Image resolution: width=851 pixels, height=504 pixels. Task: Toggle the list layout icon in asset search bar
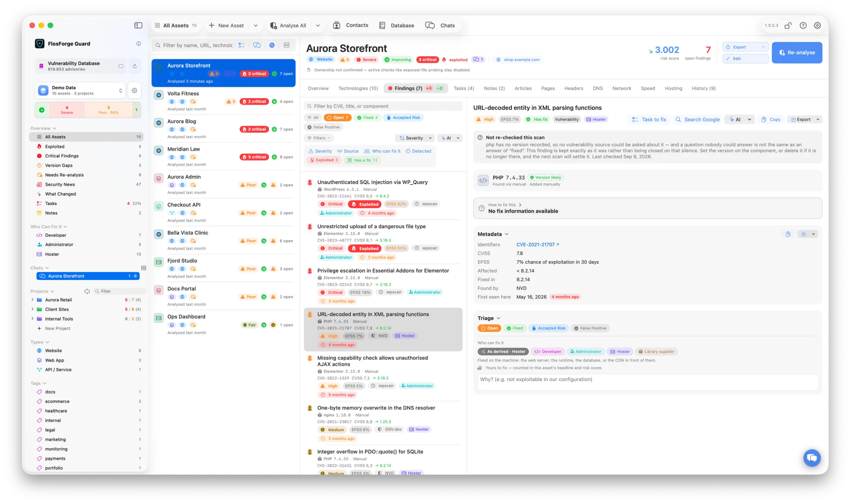(x=286, y=45)
